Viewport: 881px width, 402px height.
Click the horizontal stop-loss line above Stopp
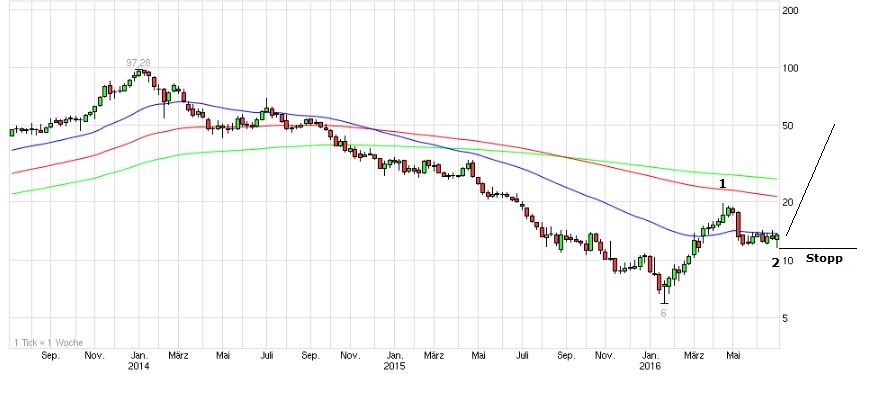(x=818, y=248)
